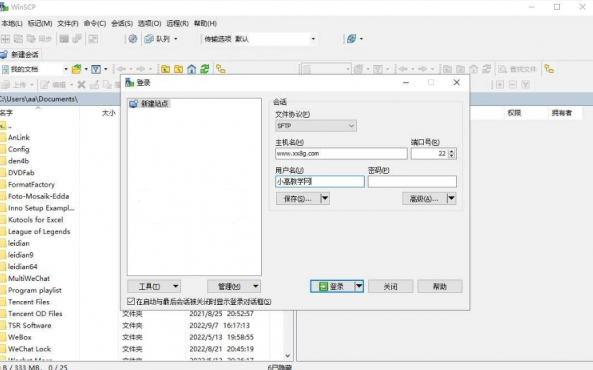Screen dimensions: 593x370
Task: Click the 同步 synchronize toolbar button
Action: 39,39
